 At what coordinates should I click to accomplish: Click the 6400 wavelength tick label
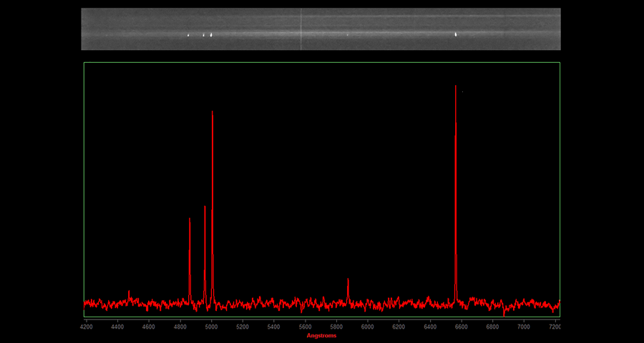429,327
